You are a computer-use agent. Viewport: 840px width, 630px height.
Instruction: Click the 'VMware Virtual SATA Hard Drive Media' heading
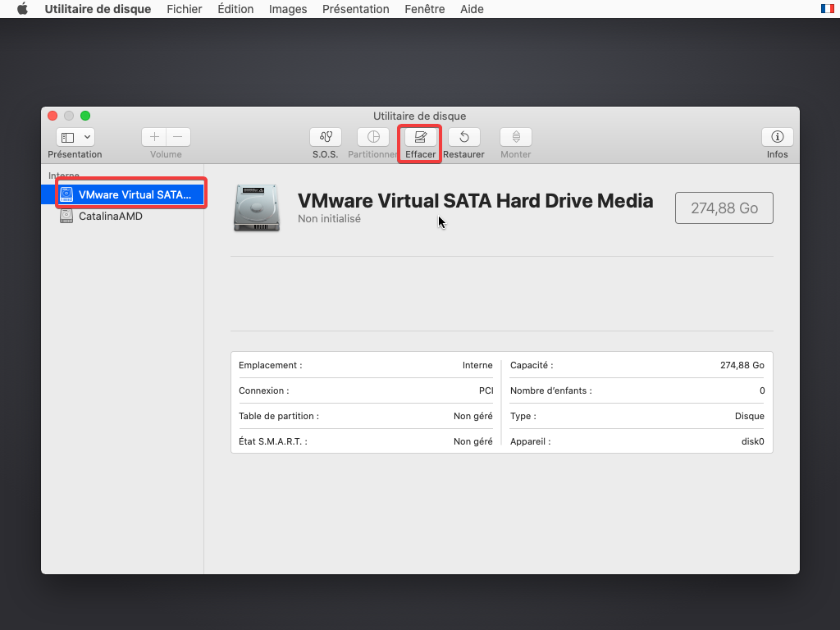(475, 201)
